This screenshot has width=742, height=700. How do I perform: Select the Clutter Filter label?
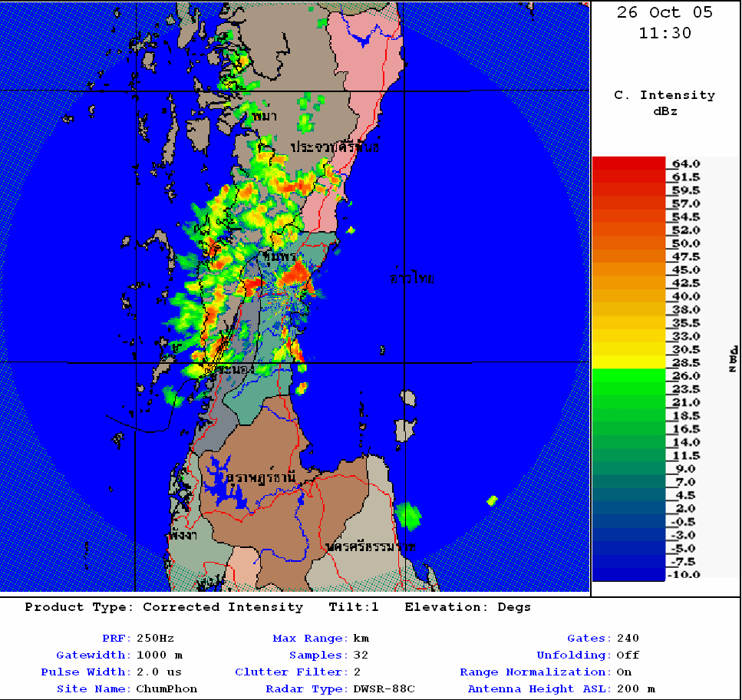[x=291, y=672]
